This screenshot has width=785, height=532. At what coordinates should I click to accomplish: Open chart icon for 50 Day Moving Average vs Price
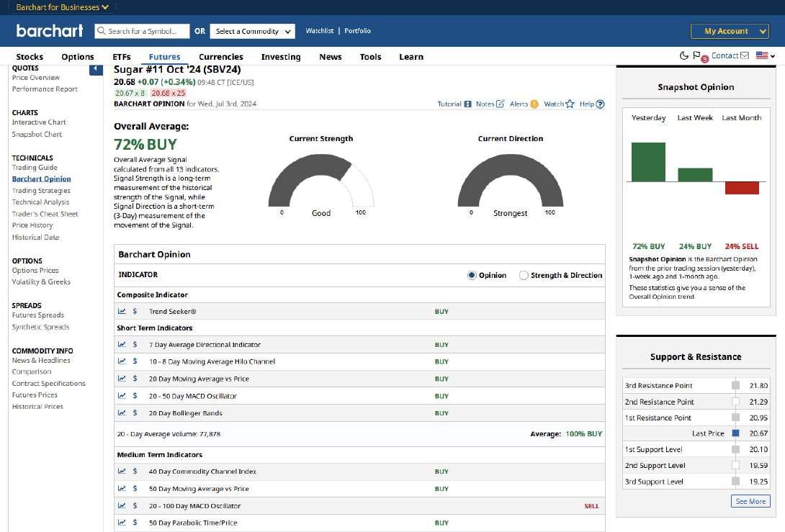point(122,489)
